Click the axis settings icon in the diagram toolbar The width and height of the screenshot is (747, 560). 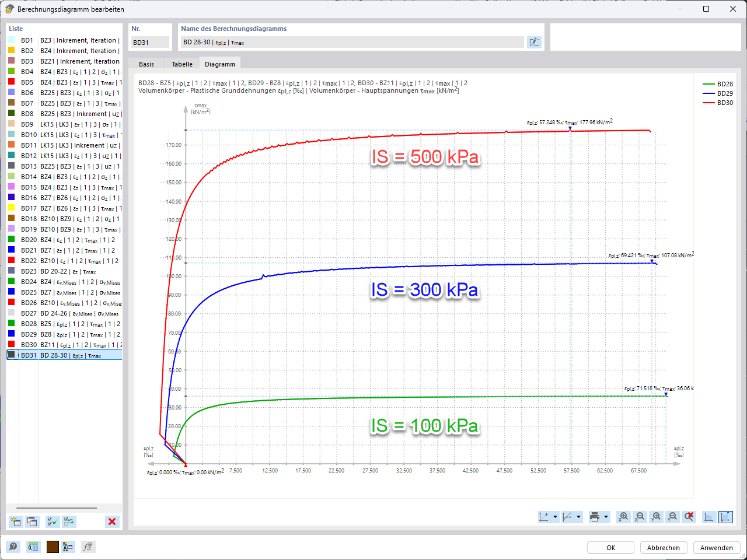coord(544,517)
